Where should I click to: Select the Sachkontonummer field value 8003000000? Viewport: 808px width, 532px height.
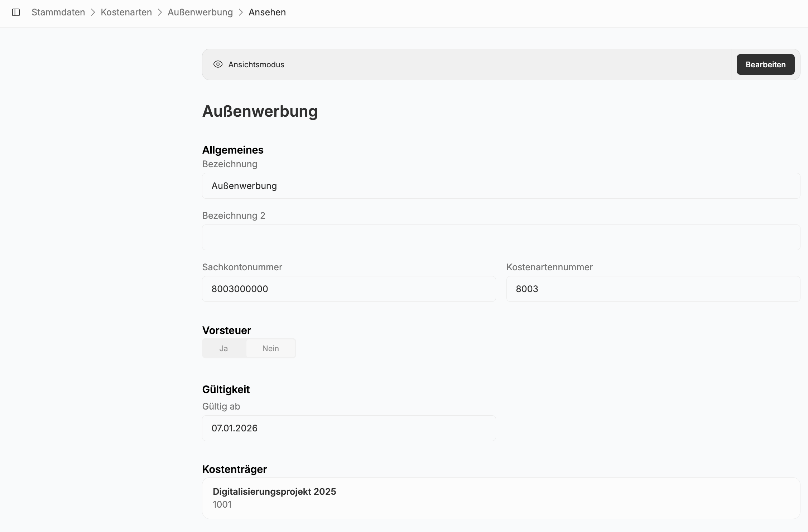click(348, 289)
